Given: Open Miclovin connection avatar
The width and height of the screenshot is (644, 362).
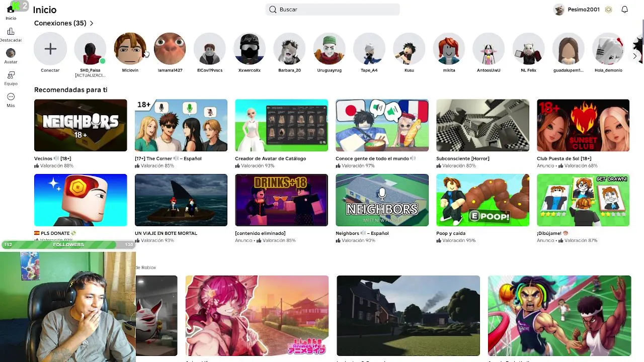Looking at the screenshot, I should click(x=130, y=49).
